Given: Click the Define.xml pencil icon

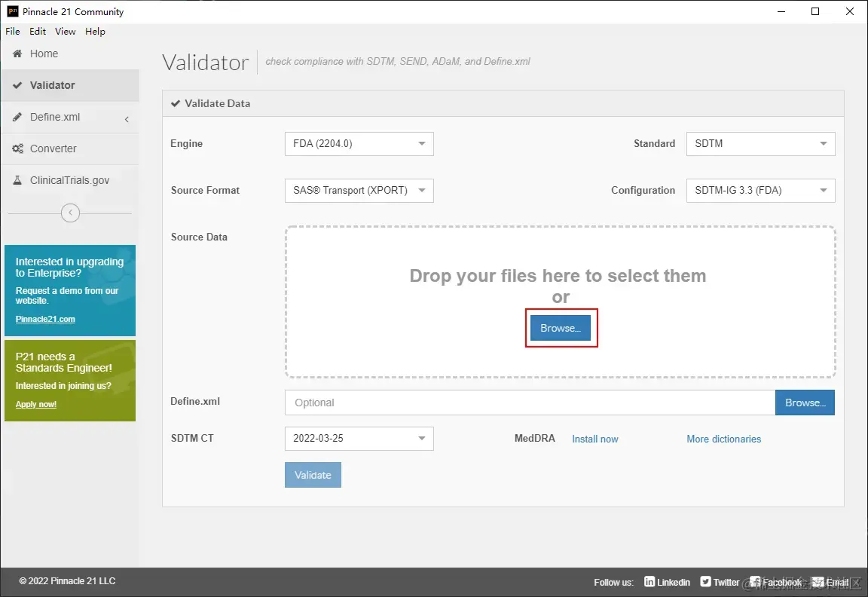Looking at the screenshot, I should 18,117.
